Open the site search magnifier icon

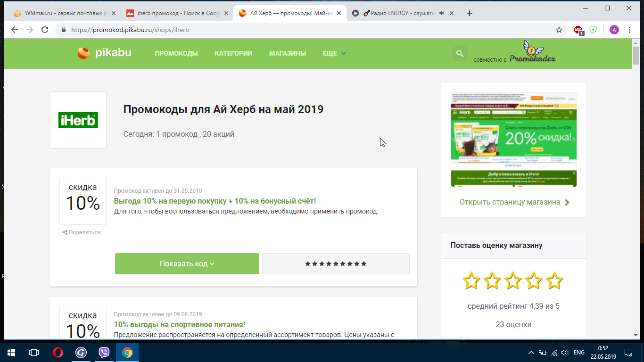460,53
